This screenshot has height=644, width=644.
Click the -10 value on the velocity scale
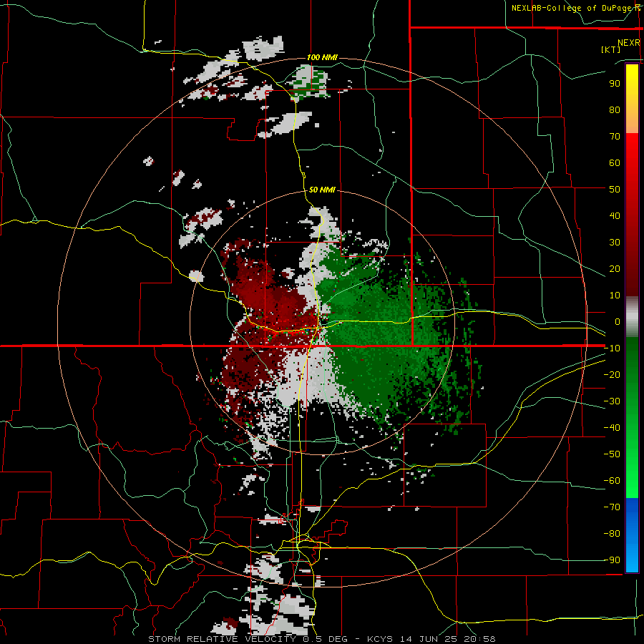[612, 348]
